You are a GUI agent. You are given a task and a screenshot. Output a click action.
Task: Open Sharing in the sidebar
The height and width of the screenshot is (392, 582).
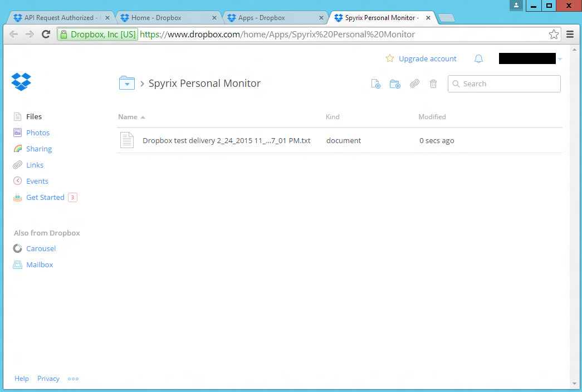pyautogui.click(x=39, y=149)
